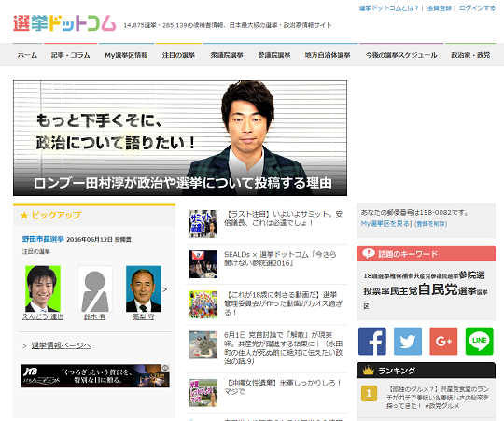Open 沖縄女性遺棄 article thumbnail
The image size is (504, 421).
pos(203,393)
